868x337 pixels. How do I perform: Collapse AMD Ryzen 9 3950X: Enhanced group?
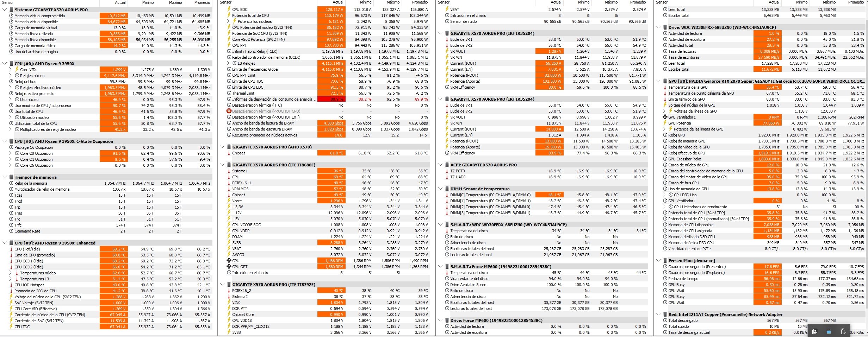(x=5, y=243)
